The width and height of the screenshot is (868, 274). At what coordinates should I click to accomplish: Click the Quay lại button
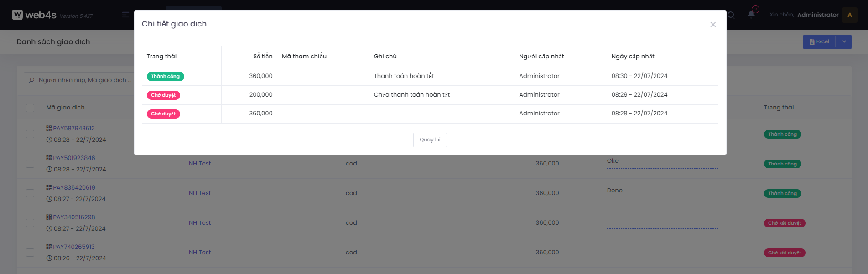[x=430, y=140]
